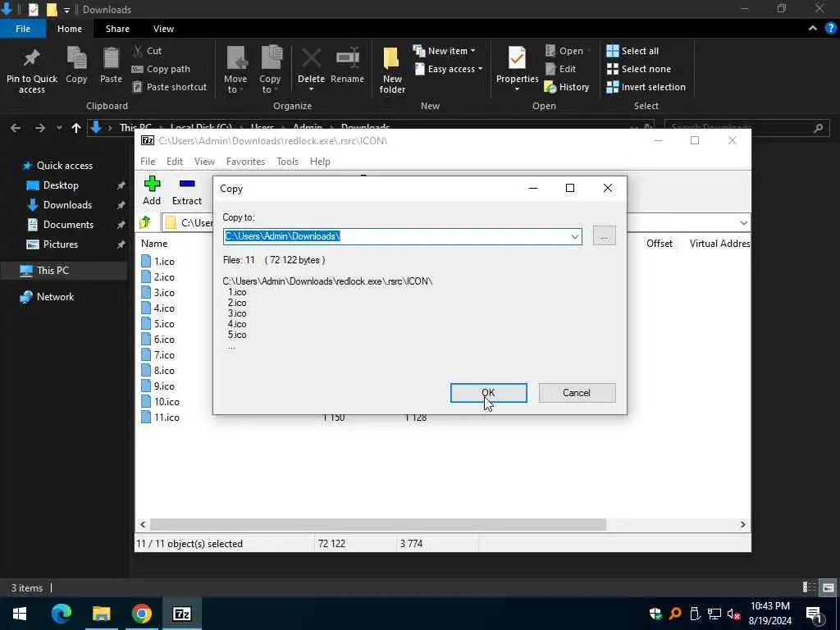Open the recent locations dropdown arrow

[x=59, y=128]
